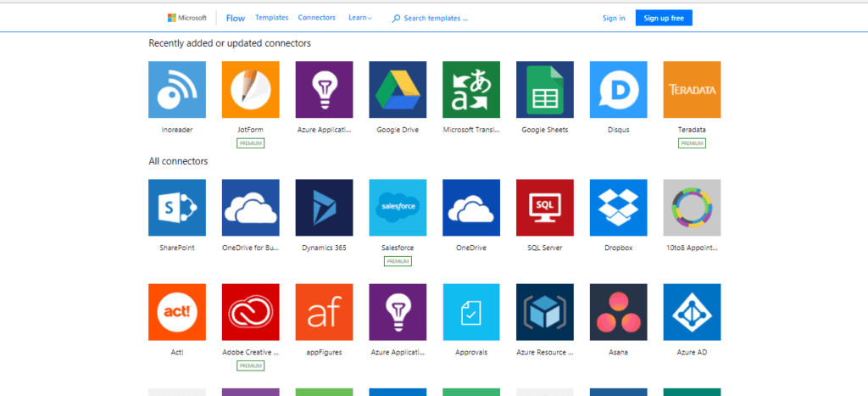Select the Azure Resource Manager connector icon
This screenshot has height=396, width=868.
(x=545, y=312)
